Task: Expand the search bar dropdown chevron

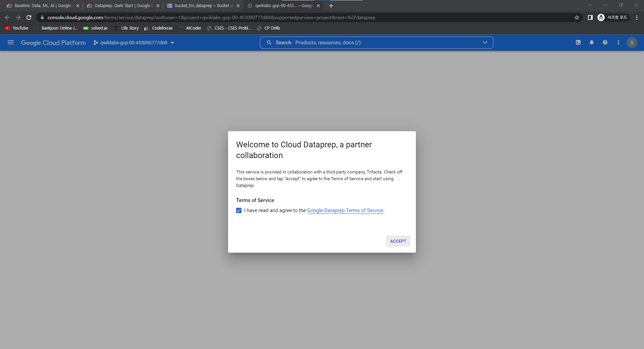Action: point(485,43)
